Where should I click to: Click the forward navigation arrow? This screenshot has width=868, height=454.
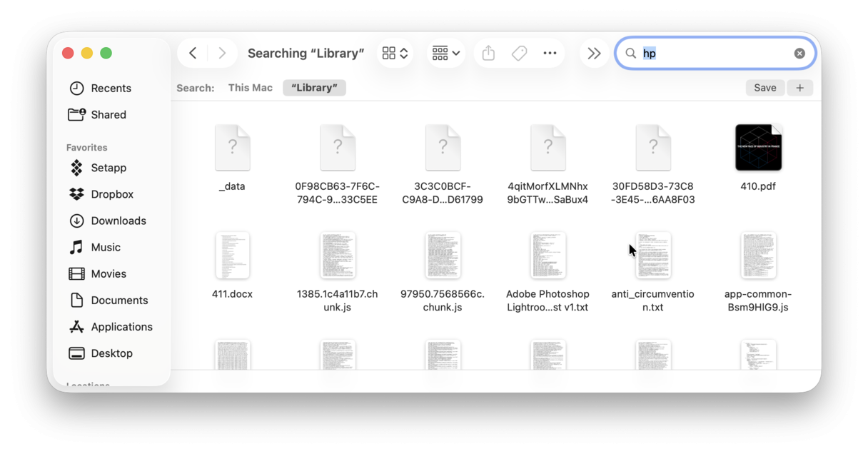coord(222,53)
